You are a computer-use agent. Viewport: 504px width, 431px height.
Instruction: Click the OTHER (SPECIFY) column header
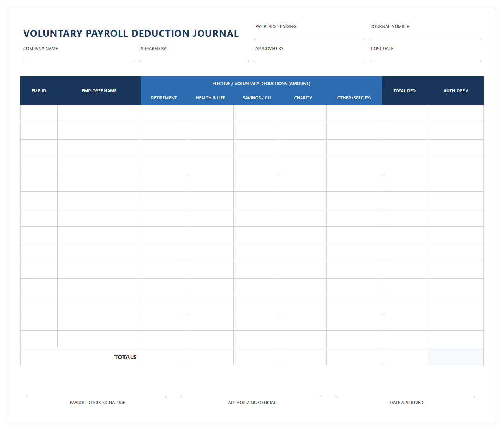pyautogui.click(x=354, y=98)
